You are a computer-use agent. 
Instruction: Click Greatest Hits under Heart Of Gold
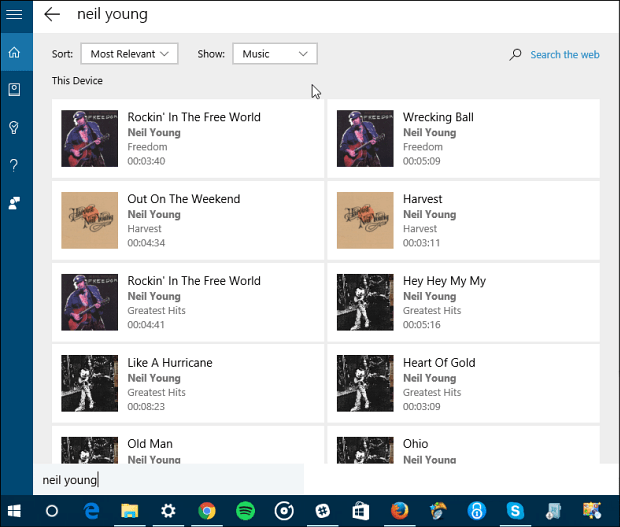point(432,392)
